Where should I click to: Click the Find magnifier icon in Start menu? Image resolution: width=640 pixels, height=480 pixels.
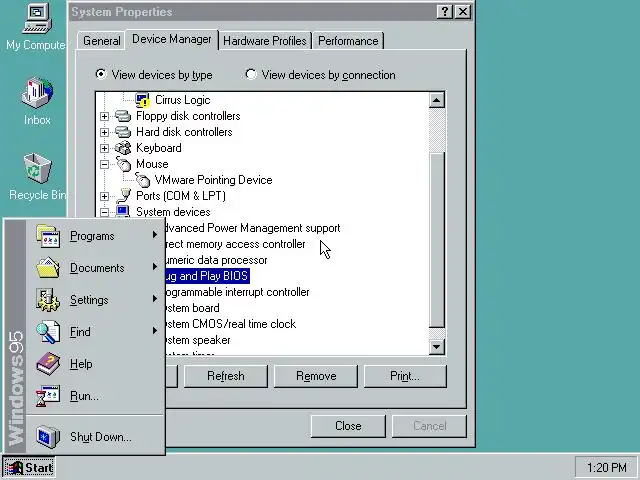tap(48, 332)
